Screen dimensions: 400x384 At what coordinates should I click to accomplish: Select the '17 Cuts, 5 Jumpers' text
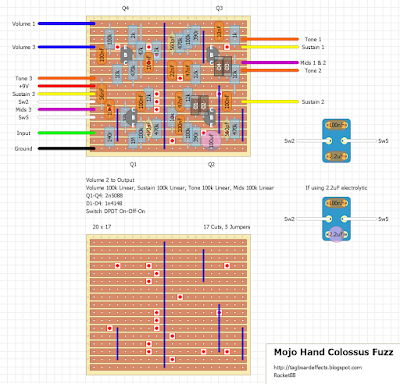227,227
